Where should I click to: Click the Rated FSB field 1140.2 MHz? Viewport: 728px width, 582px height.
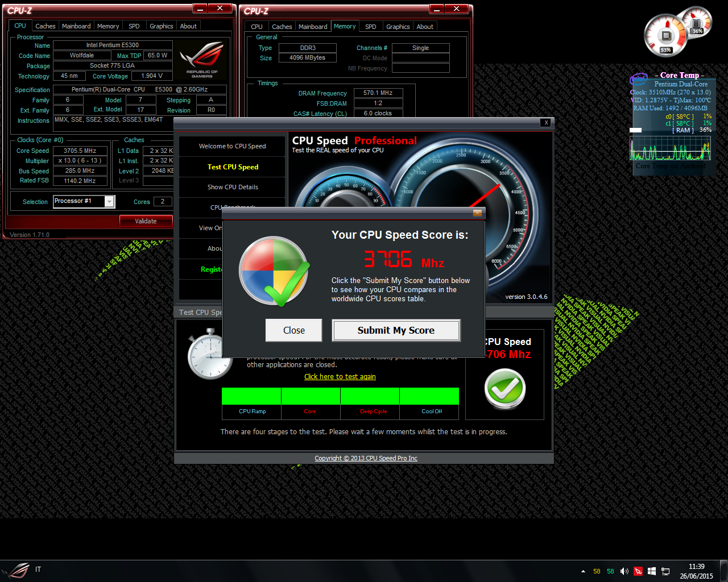pos(80,181)
